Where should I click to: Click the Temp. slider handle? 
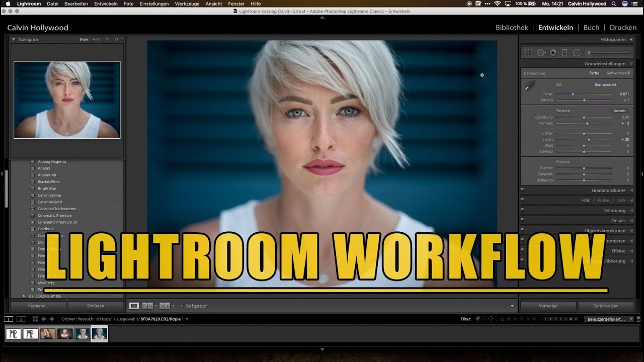(x=573, y=94)
